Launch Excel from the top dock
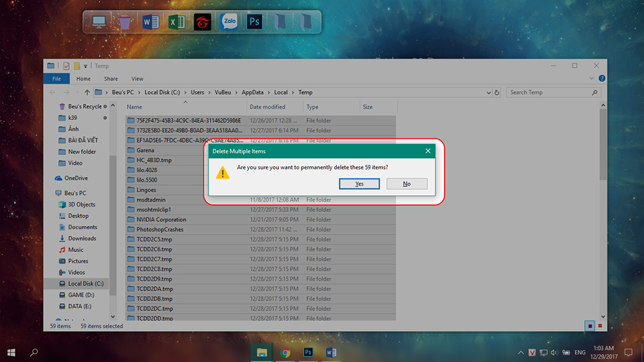 (x=176, y=21)
